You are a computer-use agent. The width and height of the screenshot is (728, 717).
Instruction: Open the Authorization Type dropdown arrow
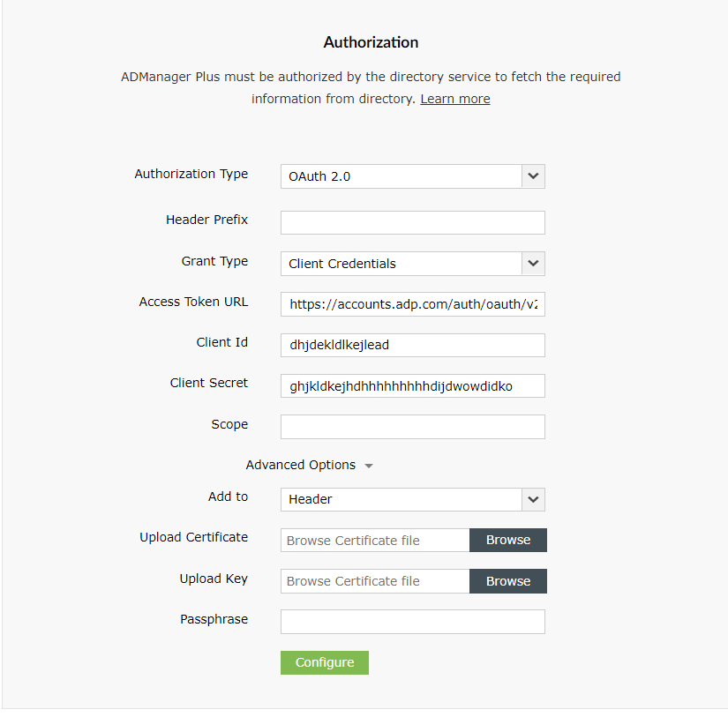533,176
